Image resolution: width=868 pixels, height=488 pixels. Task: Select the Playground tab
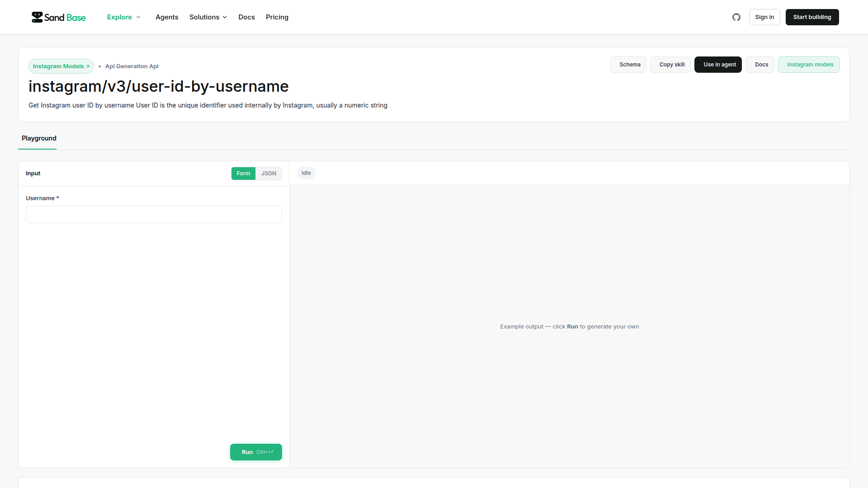point(39,138)
